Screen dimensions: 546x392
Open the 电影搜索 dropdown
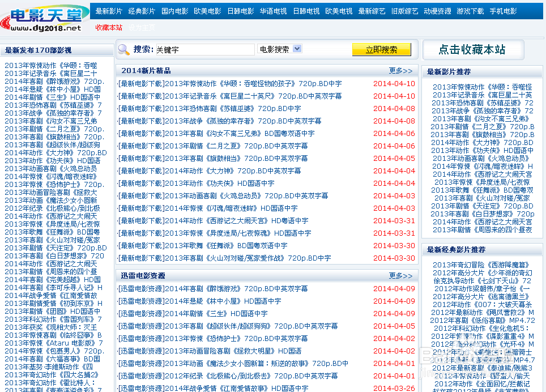280,49
